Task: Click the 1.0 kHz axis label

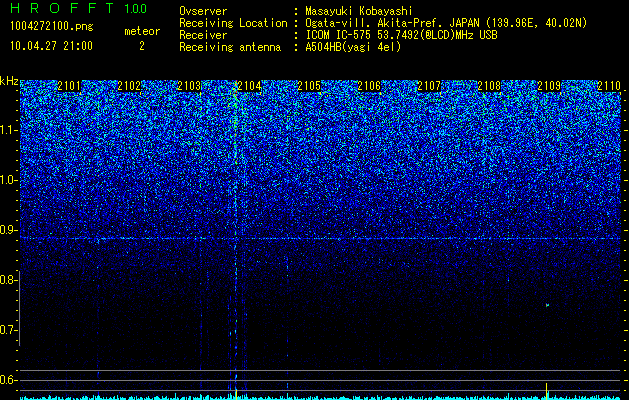Action: 8,180
